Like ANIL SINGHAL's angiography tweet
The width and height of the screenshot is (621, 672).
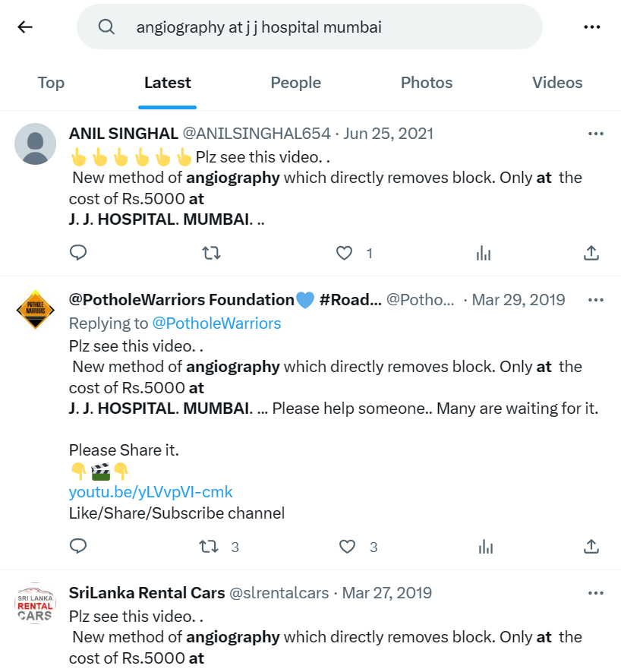coord(343,253)
